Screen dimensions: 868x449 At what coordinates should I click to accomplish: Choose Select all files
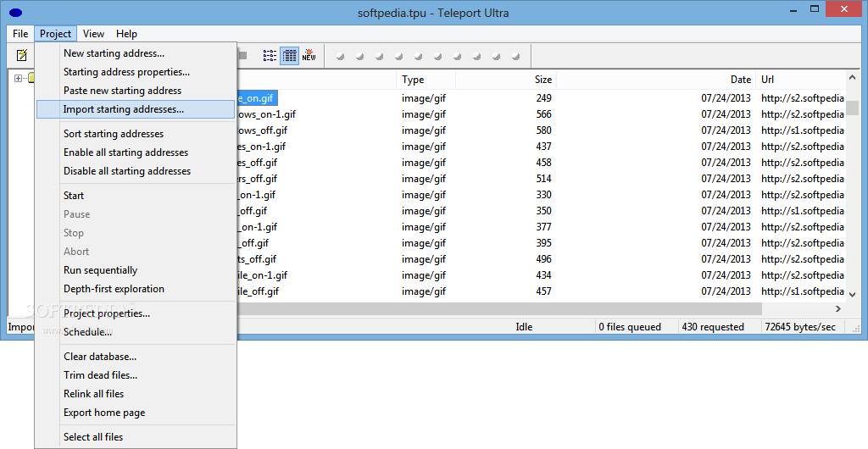coord(136,437)
